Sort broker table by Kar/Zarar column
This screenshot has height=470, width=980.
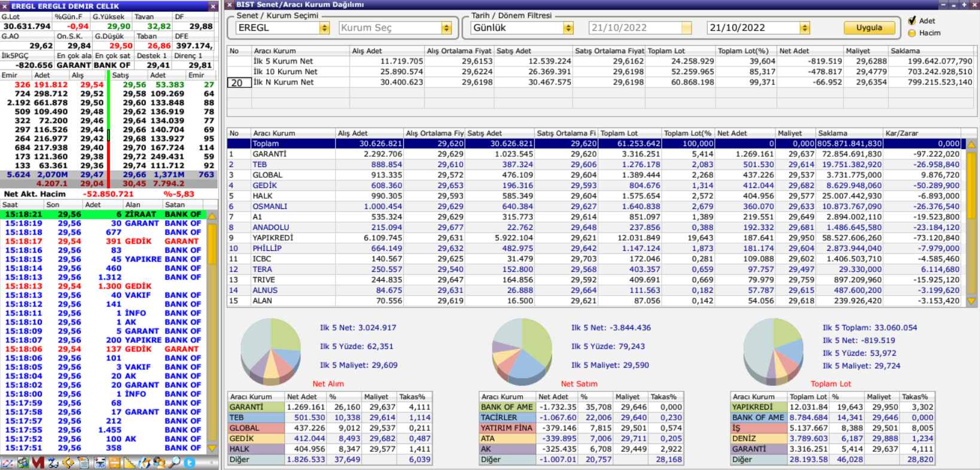pyautogui.click(x=923, y=134)
